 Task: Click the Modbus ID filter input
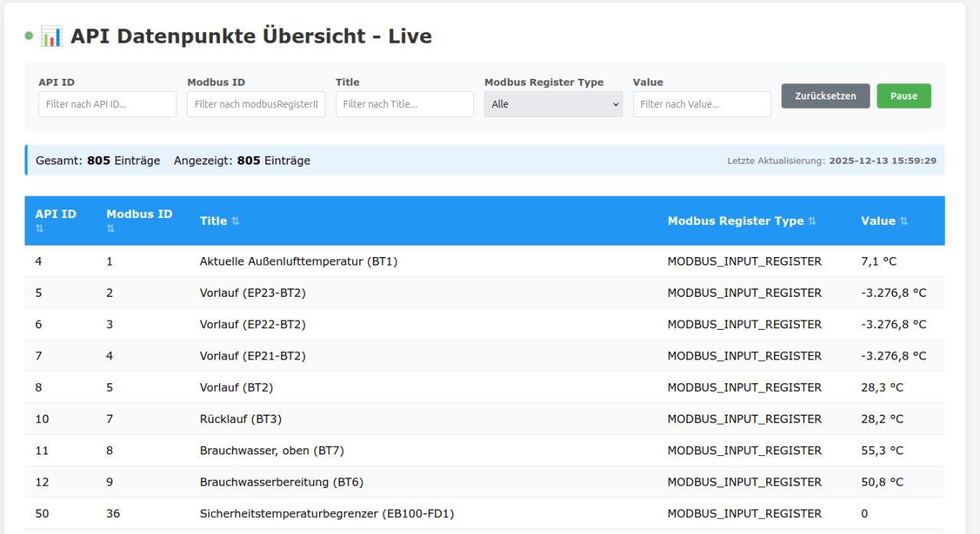(x=256, y=105)
